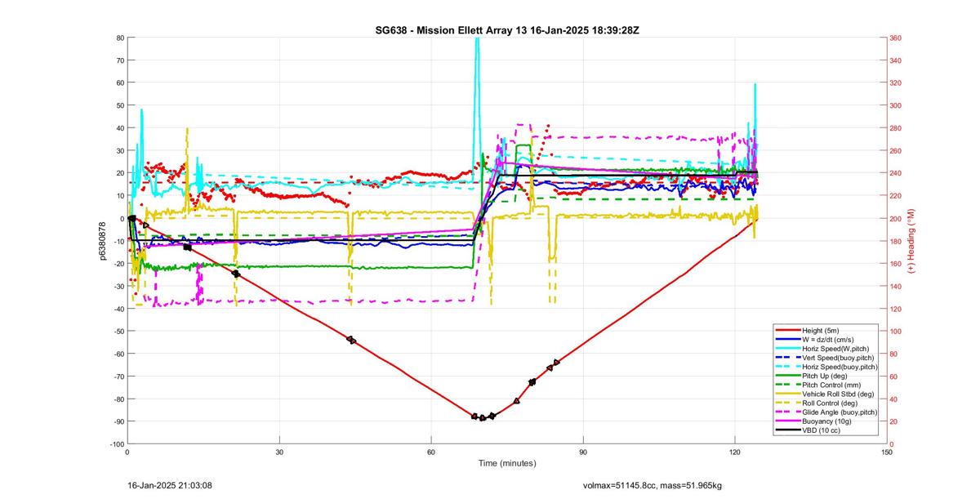Click the right heading axis tick "300"
The height and width of the screenshot is (499, 980).
[x=896, y=105]
